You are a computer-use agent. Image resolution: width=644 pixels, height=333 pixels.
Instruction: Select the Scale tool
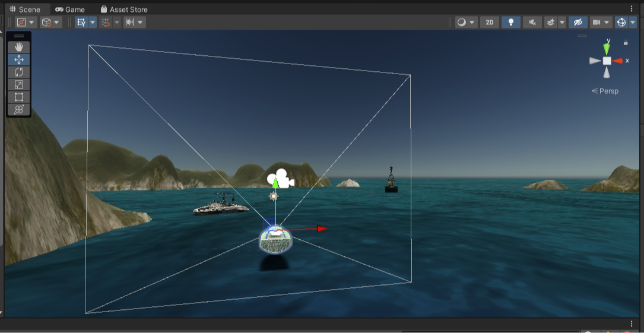[19, 84]
